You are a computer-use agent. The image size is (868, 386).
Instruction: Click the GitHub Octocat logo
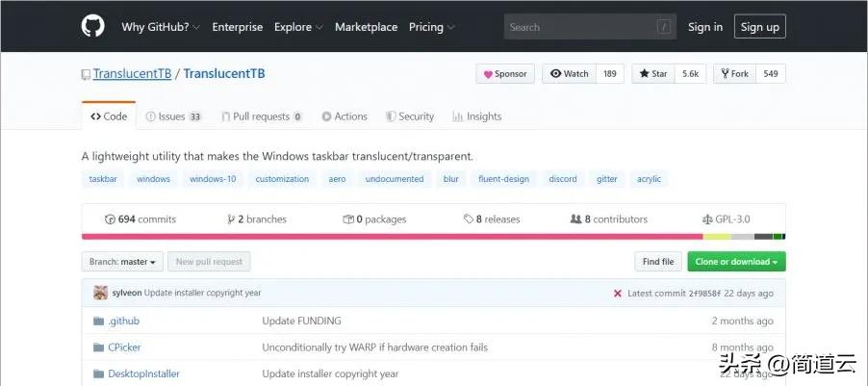pos(92,26)
